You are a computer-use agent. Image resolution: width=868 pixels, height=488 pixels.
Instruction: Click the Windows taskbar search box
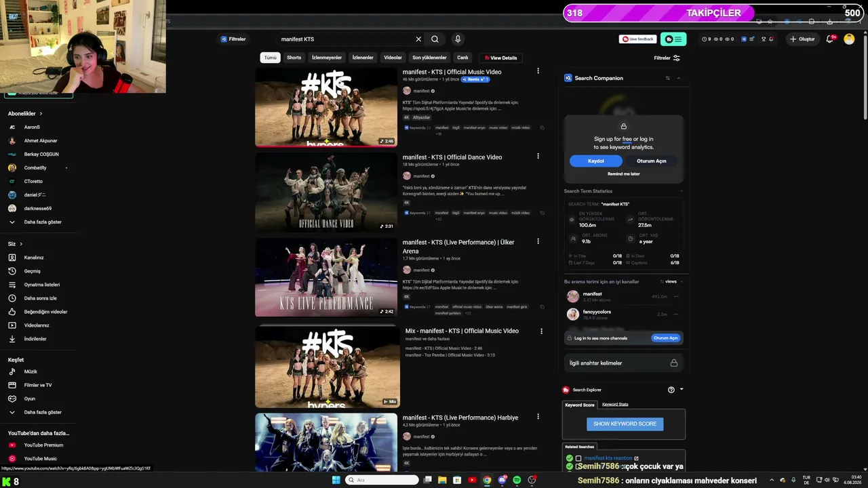tap(382, 481)
